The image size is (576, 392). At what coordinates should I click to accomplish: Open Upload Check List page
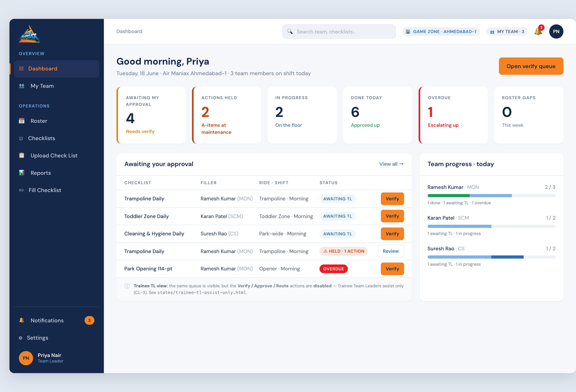(x=56, y=156)
